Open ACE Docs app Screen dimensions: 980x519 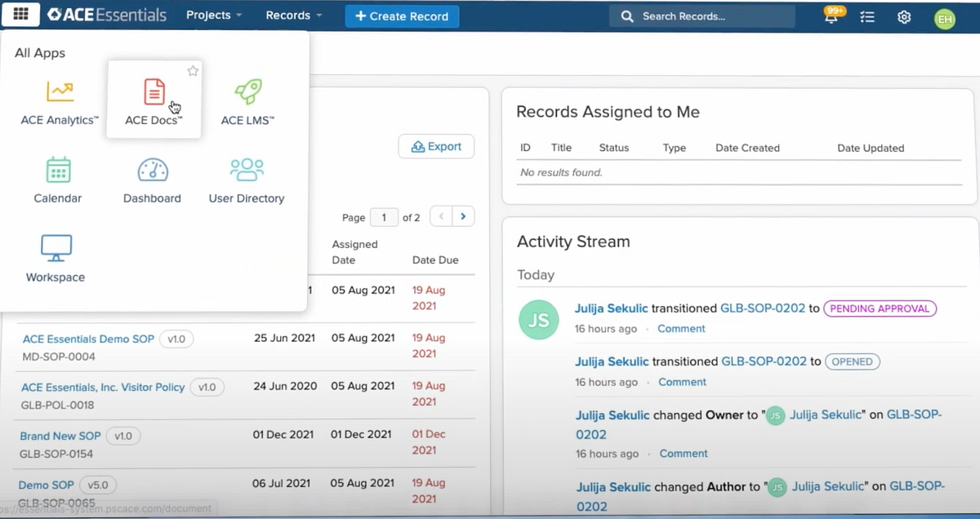(x=154, y=98)
